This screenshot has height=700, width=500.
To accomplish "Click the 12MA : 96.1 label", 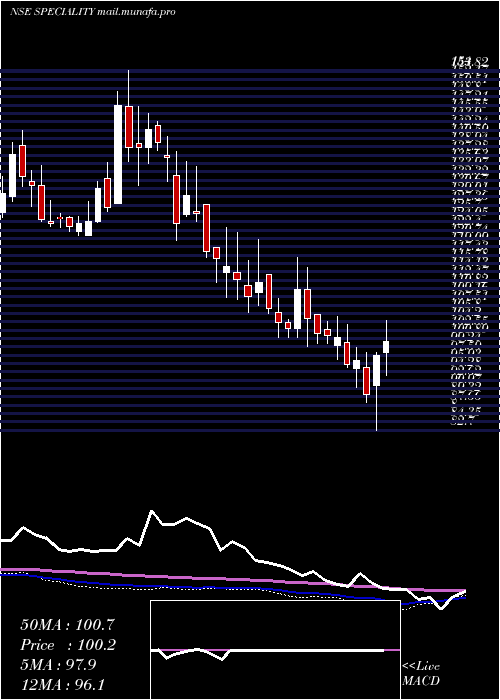I will coord(63,685).
